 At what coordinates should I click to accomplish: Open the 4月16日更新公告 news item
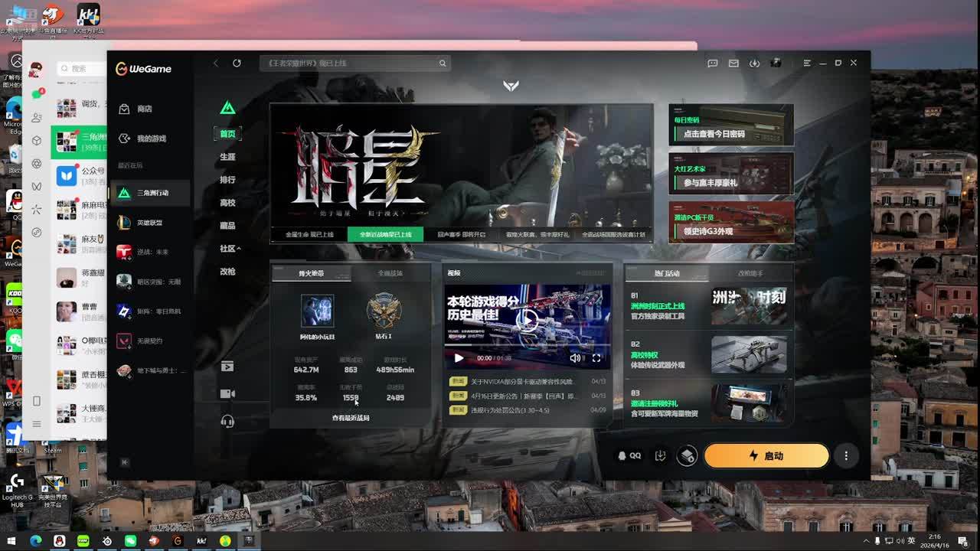coord(528,396)
